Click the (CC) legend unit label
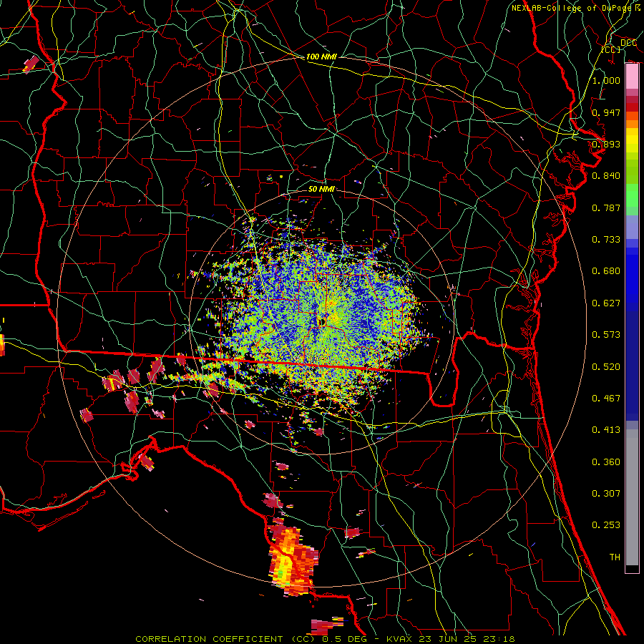The height and width of the screenshot is (644, 644). [x=611, y=49]
